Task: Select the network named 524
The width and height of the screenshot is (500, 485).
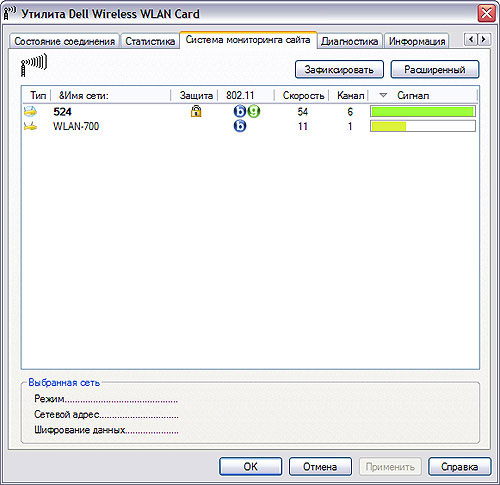Action: (62, 112)
